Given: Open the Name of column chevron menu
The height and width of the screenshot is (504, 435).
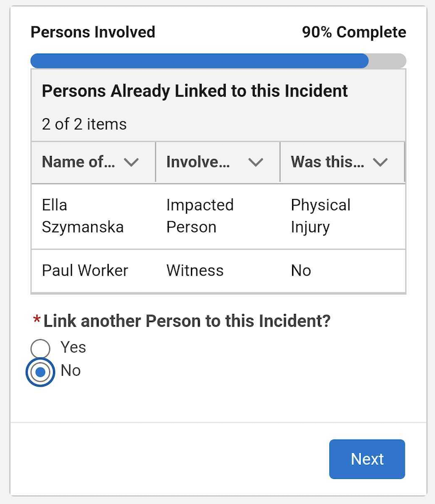Looking at the screenshot, I should pyautogui.click(x=132, y=162).
